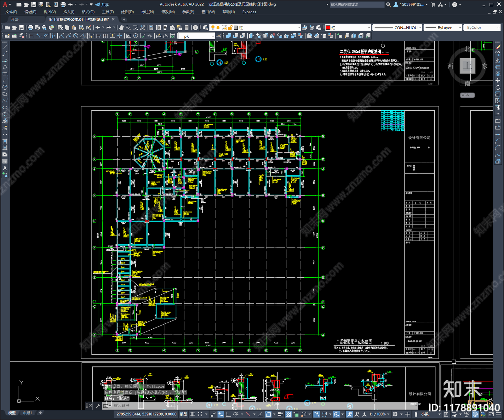This screenshot has height=420, width=504.
Task: Toggle object snap in status bar
Action: [268, 414]
